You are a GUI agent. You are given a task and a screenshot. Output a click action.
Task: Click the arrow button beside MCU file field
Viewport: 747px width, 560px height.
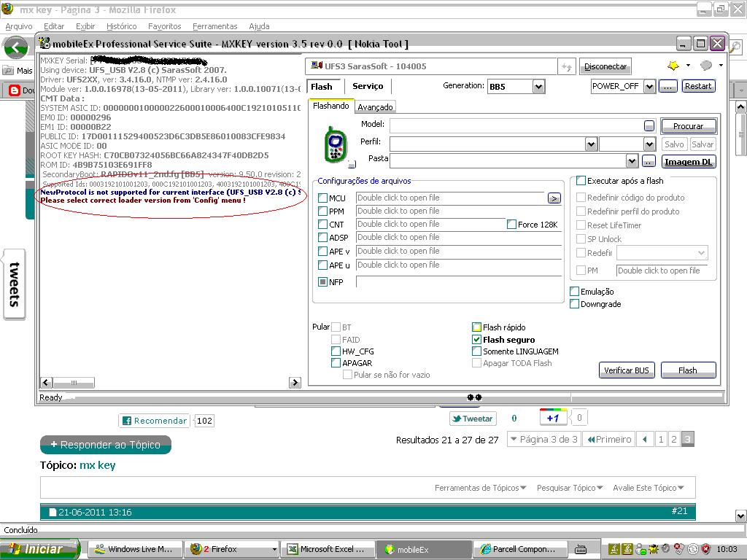(554, 198)
